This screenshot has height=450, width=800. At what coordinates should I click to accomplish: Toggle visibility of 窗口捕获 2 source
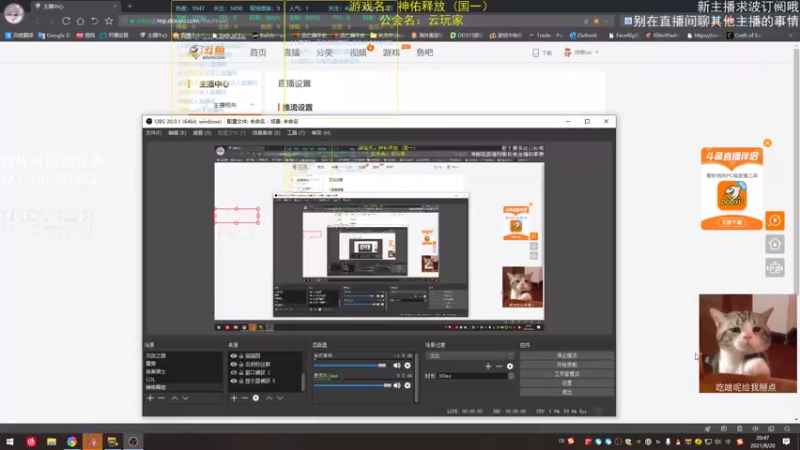click(x=234, y=373)
